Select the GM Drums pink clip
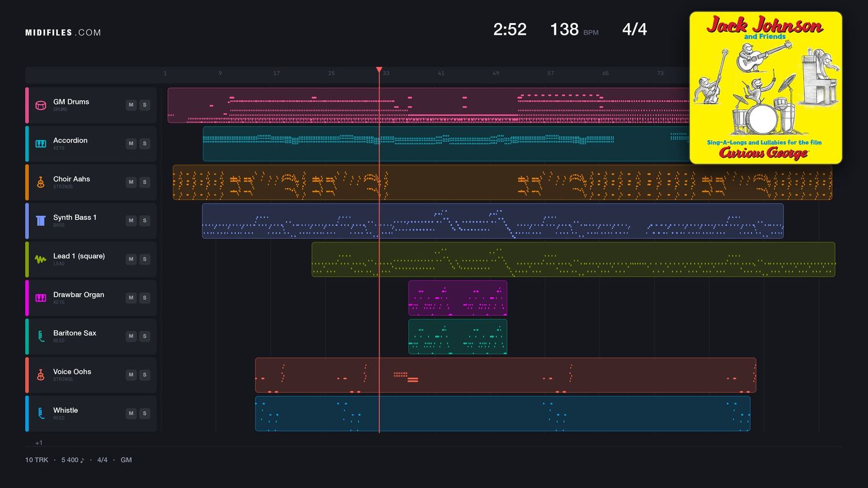The height and width of the screenshot is (488, 868). point(428,105)
